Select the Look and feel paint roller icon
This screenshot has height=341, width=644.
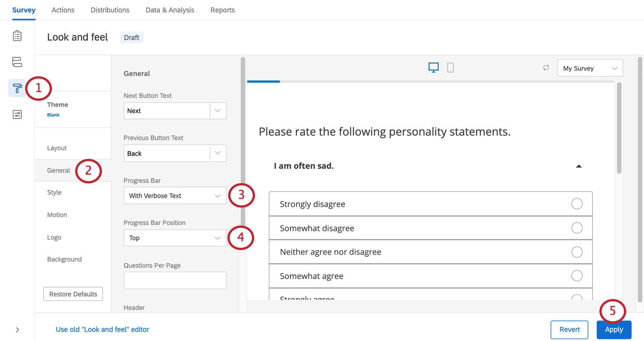point(17,88)
